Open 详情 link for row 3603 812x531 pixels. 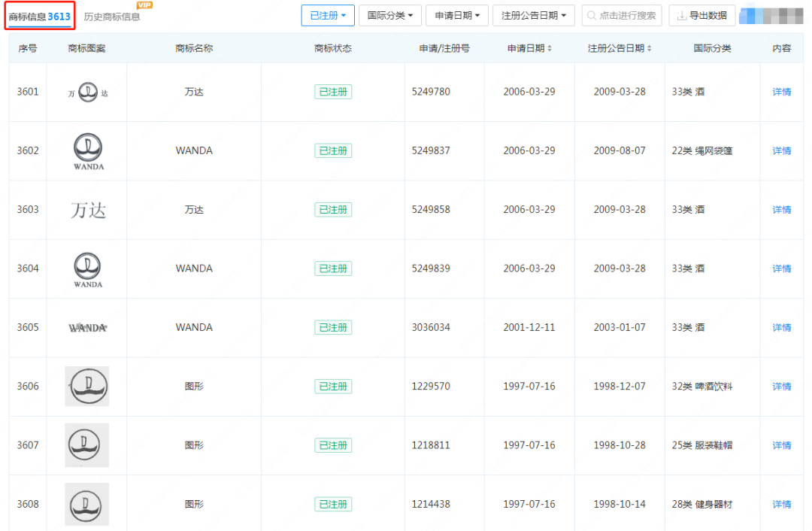[781, 210]
